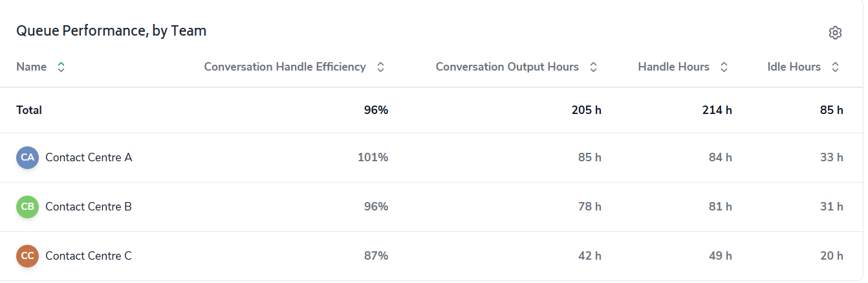This screenshot has width=868, height=283.
Task: Click the Idle Hours column label
Action: tap(794, 67)
